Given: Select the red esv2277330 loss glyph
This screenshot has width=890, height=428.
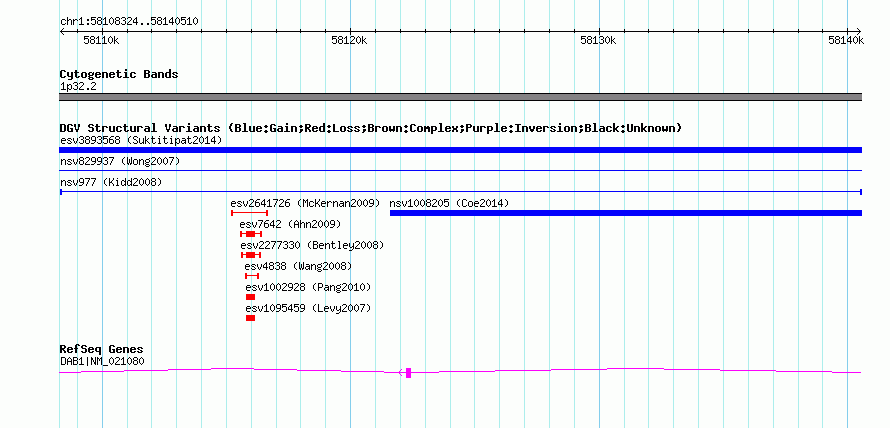Looking at the screenshot, I should click(x=251, y=255).
